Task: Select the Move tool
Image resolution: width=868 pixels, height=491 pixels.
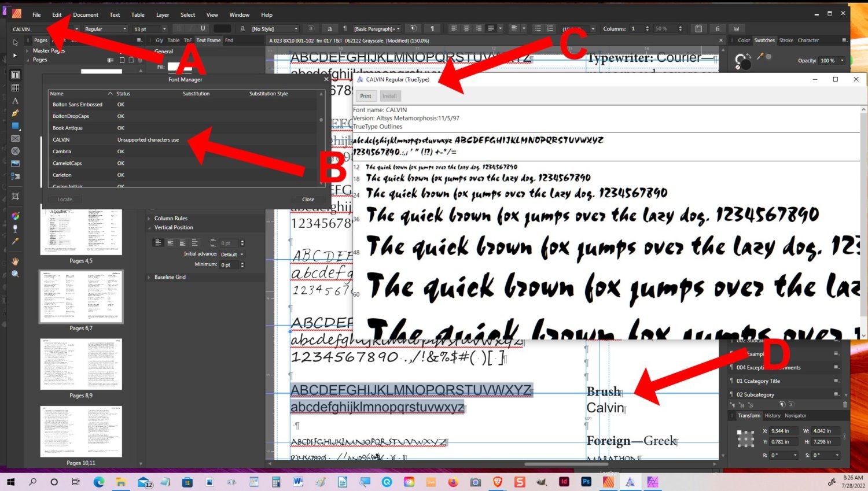Action: click(x=14, y=42)
